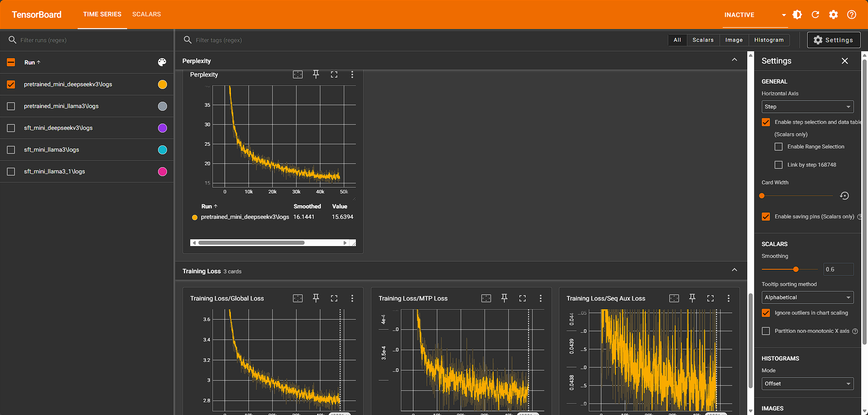The height and width of the screenshot is (415, 868).
Task: Check sft_mini_llama3\logs run
Action: point(11,150)
